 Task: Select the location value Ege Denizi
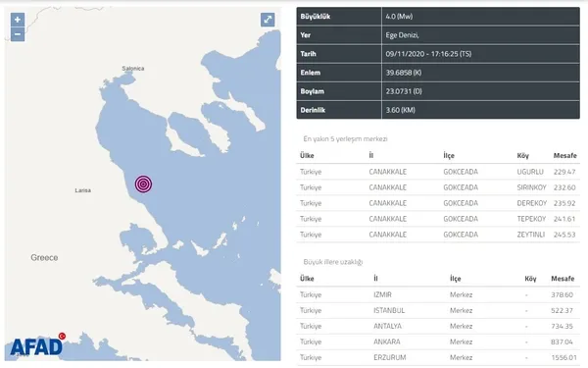coord(403,35)
